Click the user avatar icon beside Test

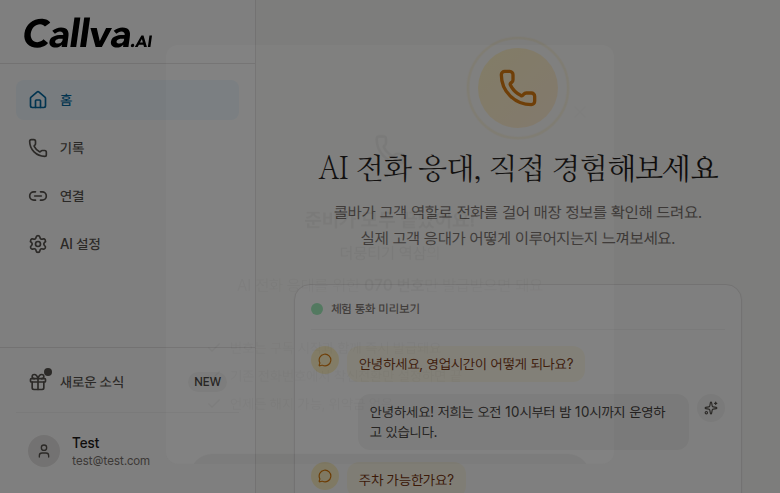(44, 451)
